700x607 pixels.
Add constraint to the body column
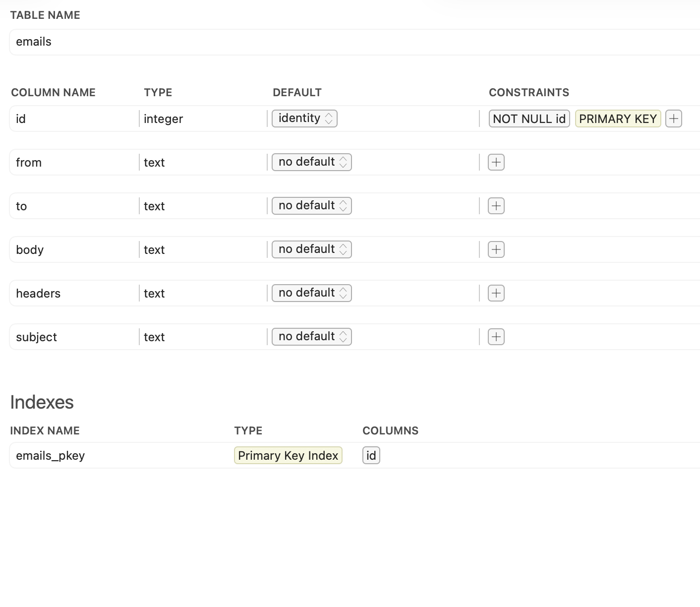pos(496,249)
